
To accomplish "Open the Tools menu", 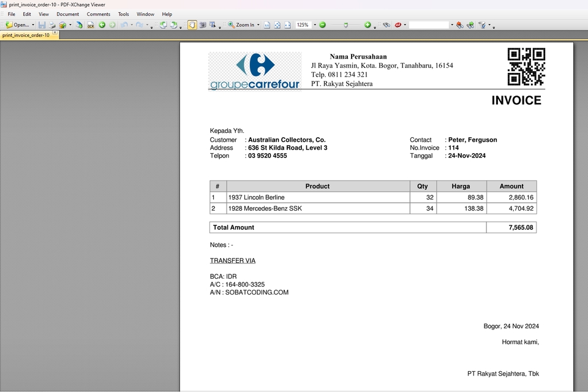I will (x=123, y=14).
